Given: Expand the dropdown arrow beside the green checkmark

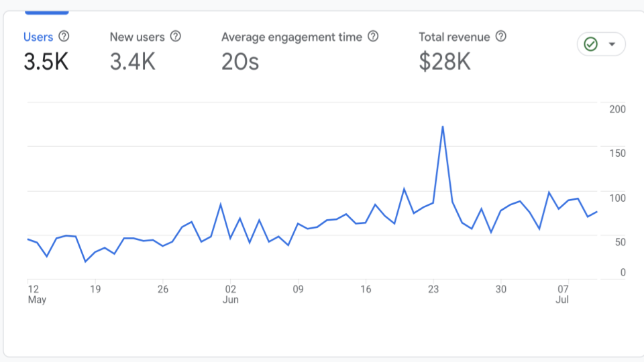Looking at the screenshot, I should coord(612,44).
